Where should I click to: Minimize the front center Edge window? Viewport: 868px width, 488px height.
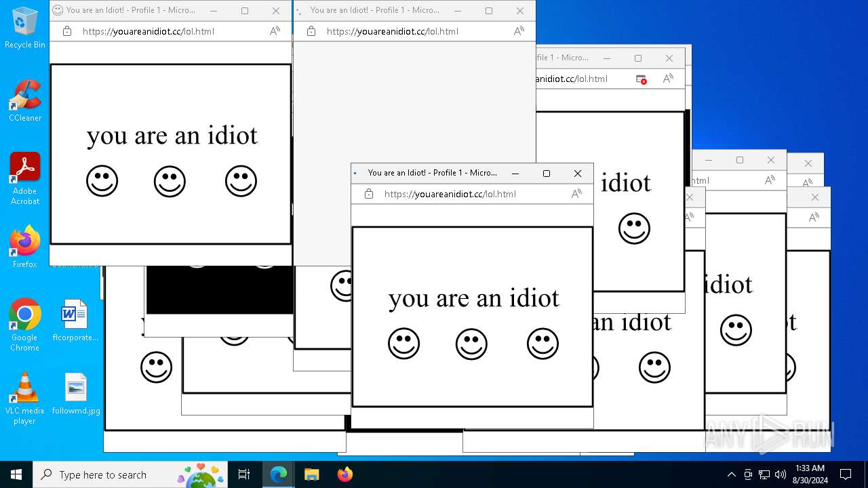point(515,174)
